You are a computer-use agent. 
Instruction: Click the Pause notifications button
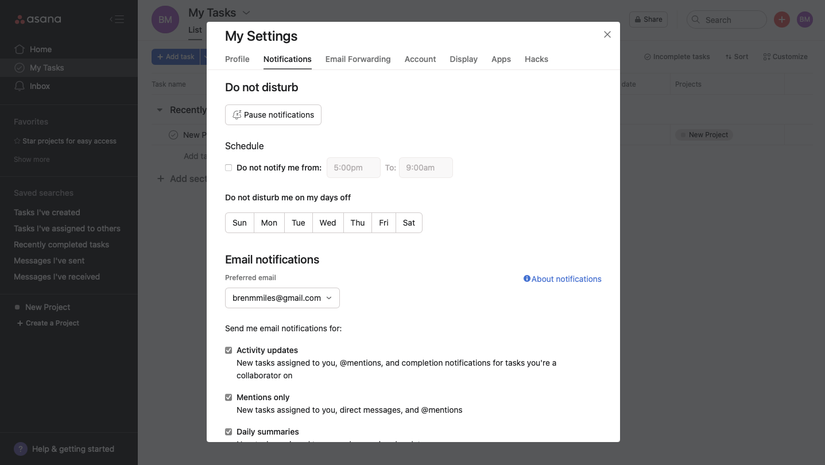coord(273,115)
